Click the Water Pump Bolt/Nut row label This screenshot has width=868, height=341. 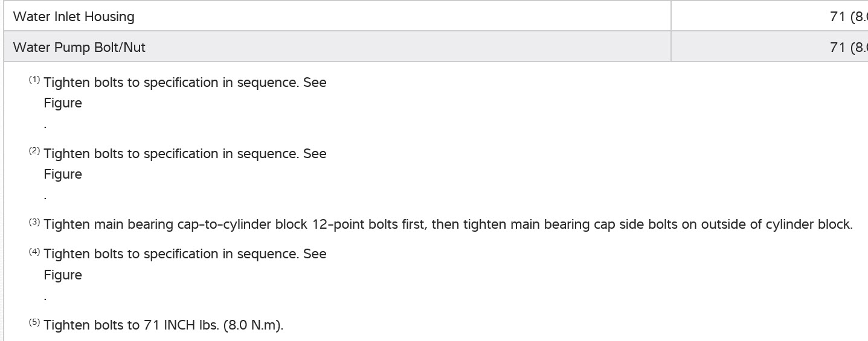(x=79, y=47)
